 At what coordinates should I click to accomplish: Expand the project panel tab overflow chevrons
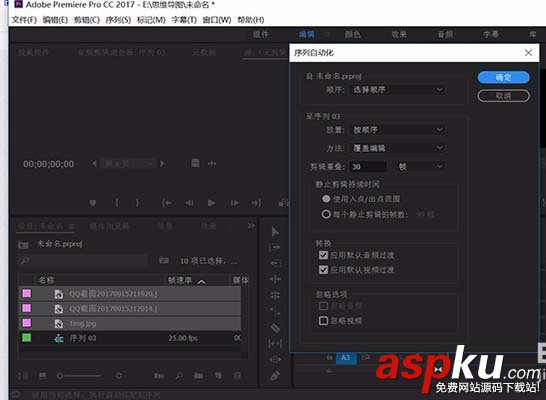click(251, 226)
